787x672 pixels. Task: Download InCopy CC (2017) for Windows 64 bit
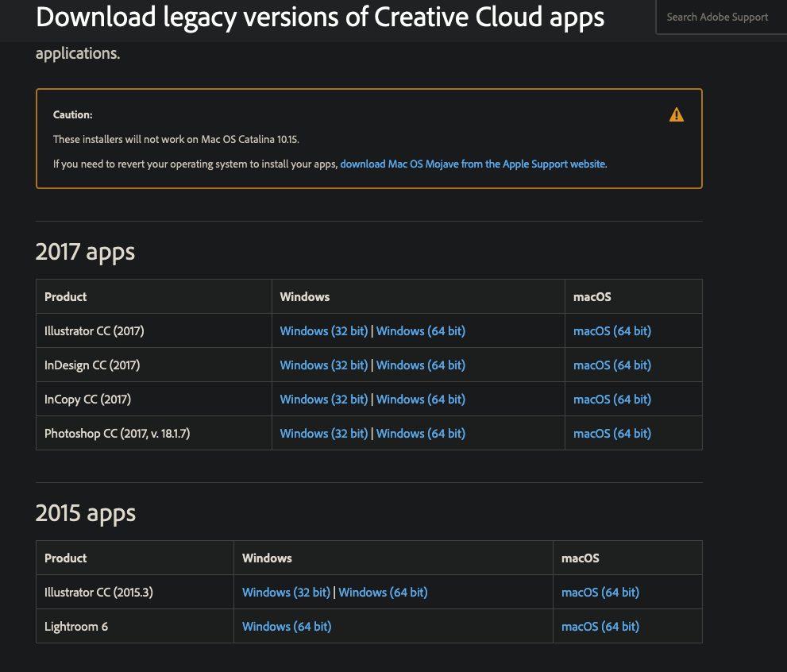pos(420,399)
